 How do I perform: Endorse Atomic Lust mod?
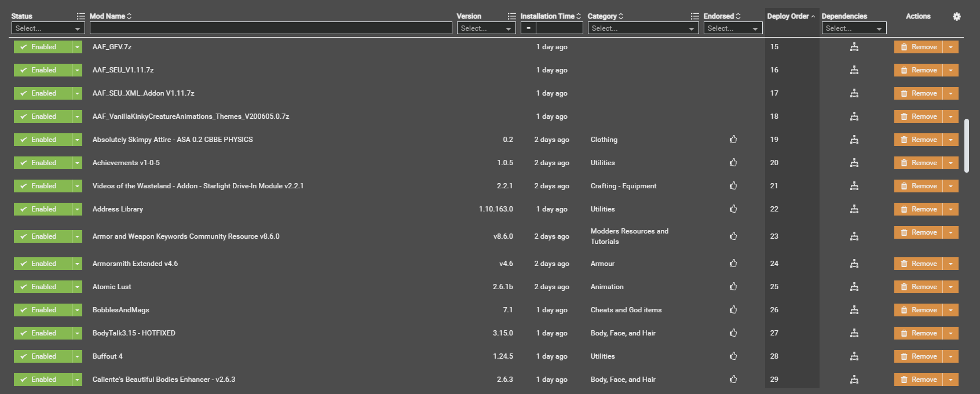coord(733,286)
